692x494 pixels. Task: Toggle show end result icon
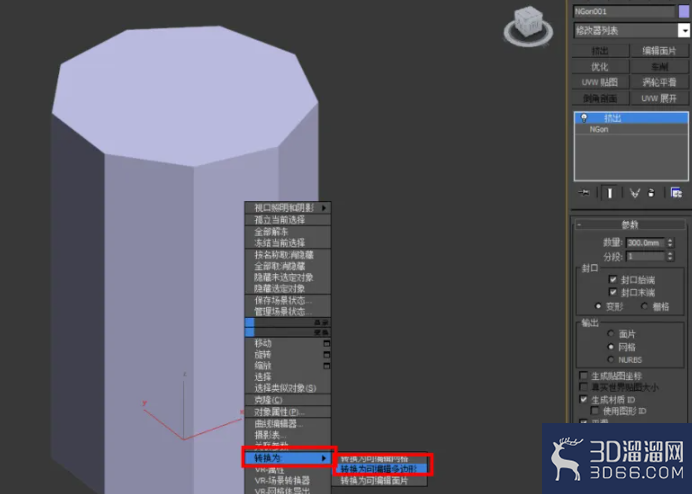609,193
